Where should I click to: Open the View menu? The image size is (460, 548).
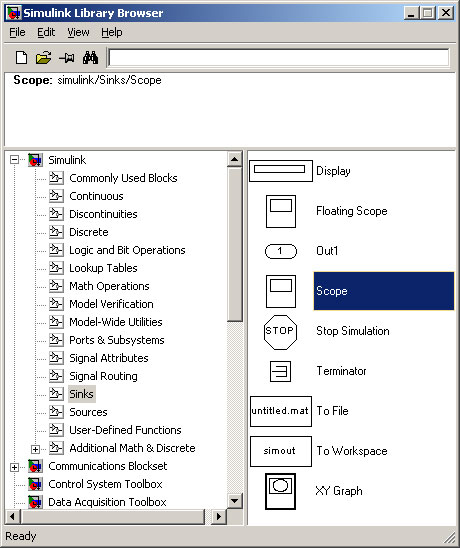tap(78, 33)
